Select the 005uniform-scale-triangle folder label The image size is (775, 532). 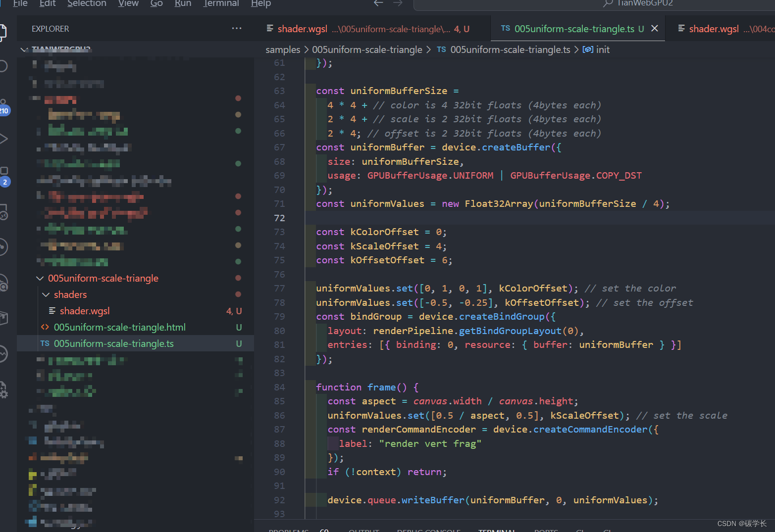point(103,278)
